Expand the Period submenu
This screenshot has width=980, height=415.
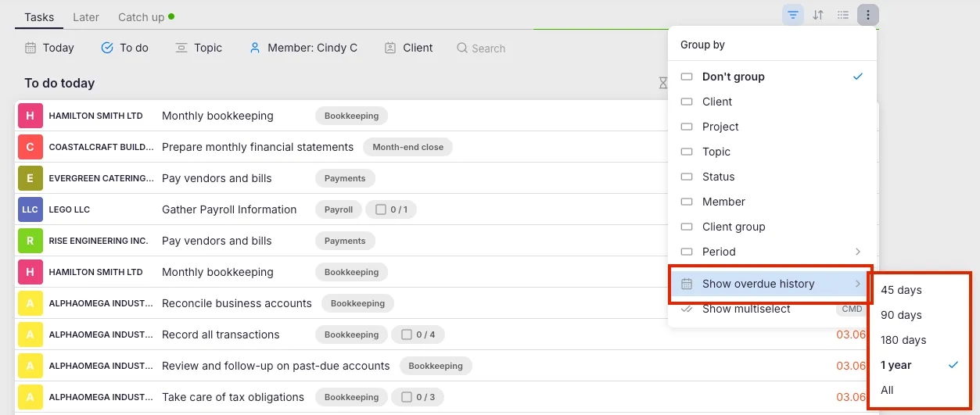[772, 252]
